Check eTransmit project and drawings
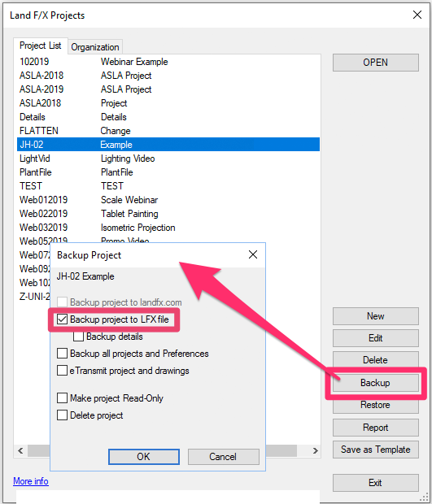 click(x=62, y=371)
